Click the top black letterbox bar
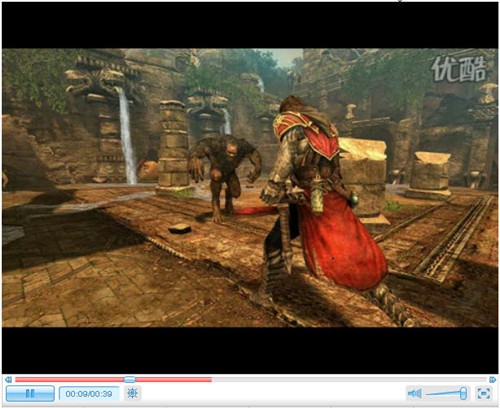The width and height of the screenshot is (500, 408). point(250,26)
